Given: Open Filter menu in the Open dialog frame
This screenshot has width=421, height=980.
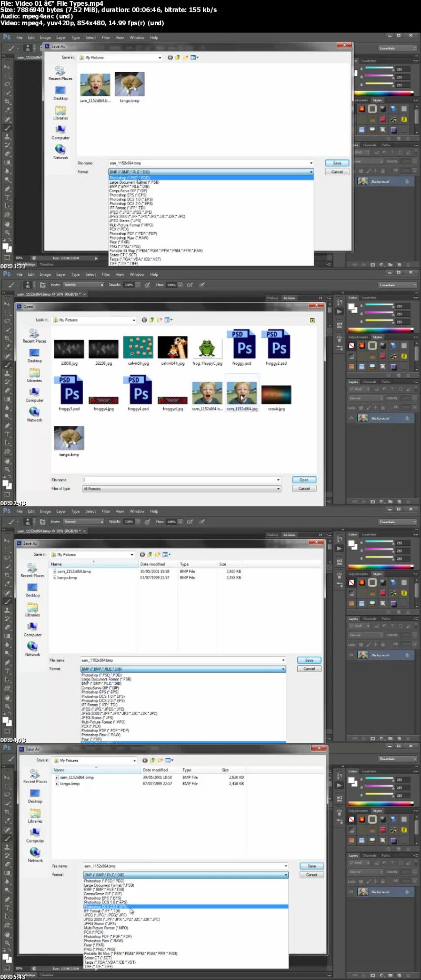Looking at the screenshot, I should [x=106, y=274].
